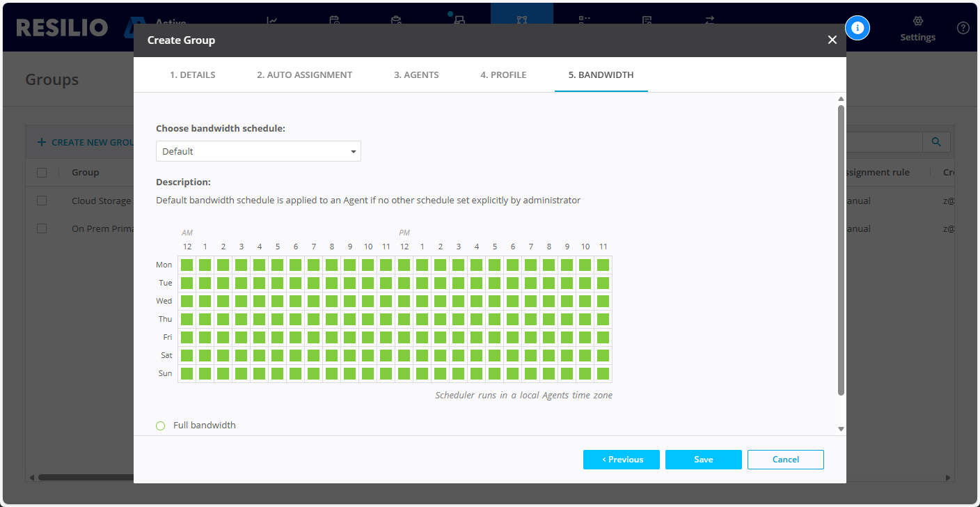The height and width of the screenshot is (507, 980).
Task: Go to the 4. Profile tab
Action: (503, 75)
